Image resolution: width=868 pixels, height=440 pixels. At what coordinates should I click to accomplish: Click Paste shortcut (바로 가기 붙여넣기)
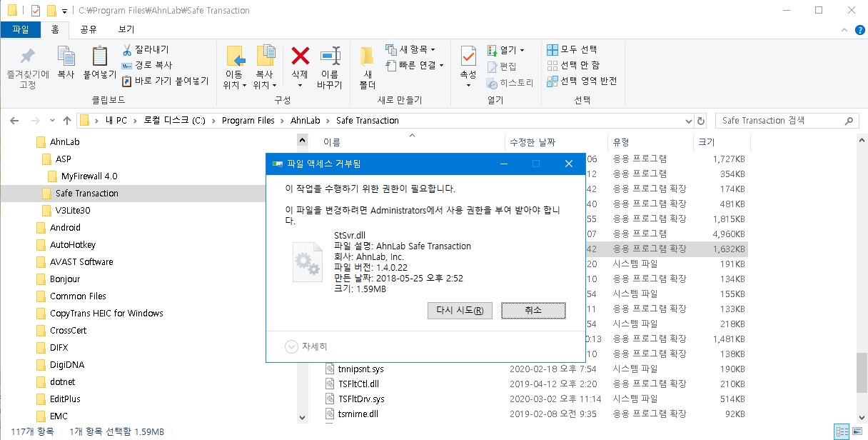coord(165,81)
